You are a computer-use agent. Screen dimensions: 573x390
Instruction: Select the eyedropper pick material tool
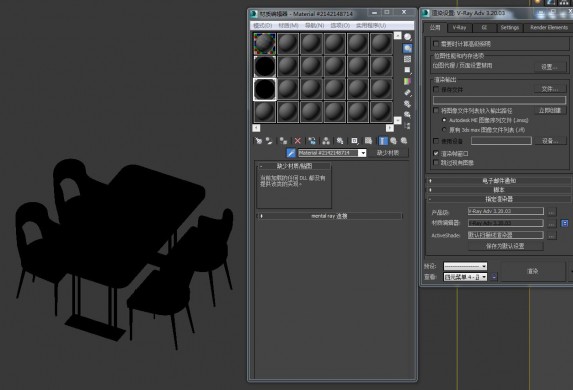[x=291, y=153]
